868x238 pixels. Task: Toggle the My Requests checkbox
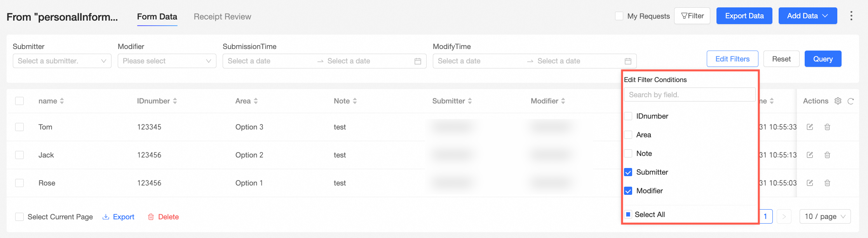(x=619, y=16)
